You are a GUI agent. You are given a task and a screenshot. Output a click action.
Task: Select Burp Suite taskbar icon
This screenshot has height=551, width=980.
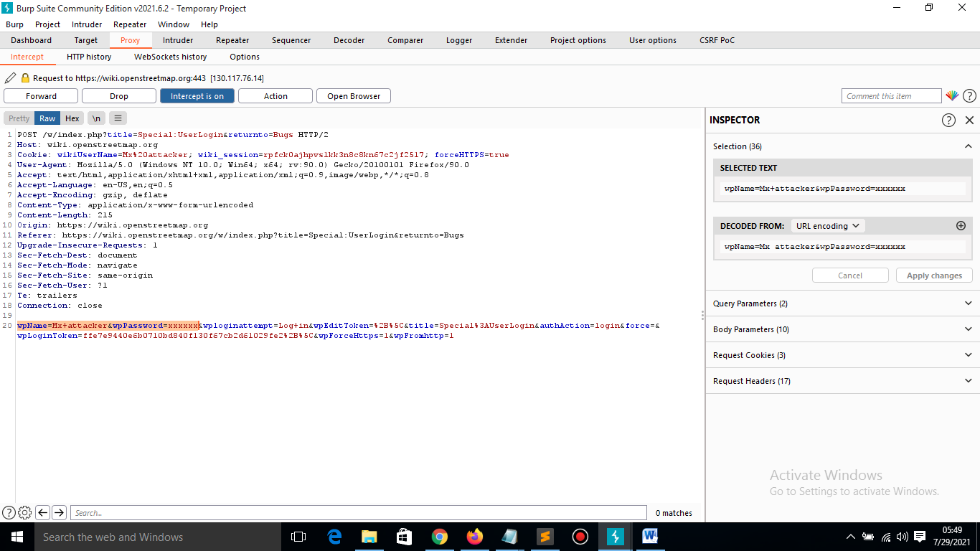pos(616,537)
